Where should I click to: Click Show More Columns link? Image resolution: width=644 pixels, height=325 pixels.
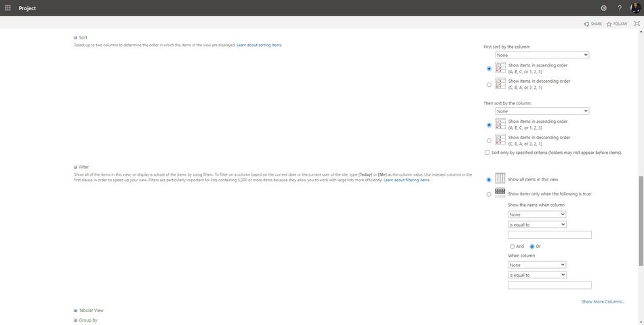tap(603, 301)
